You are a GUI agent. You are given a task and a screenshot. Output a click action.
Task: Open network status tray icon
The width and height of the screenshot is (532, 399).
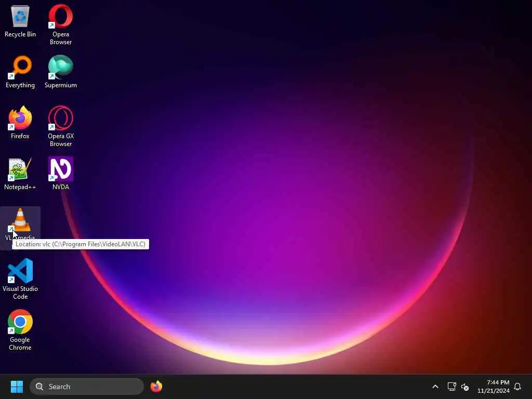(451, 387)
